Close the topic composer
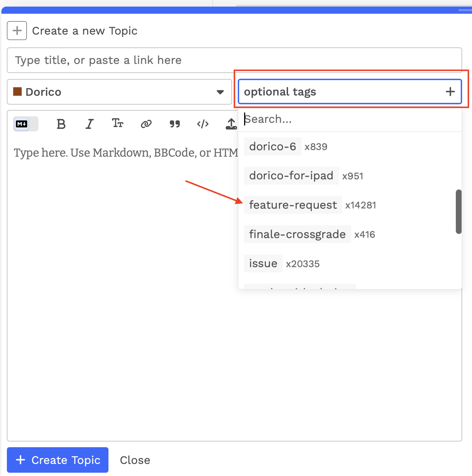Screen dimensions: 472x476 [135, 460]
